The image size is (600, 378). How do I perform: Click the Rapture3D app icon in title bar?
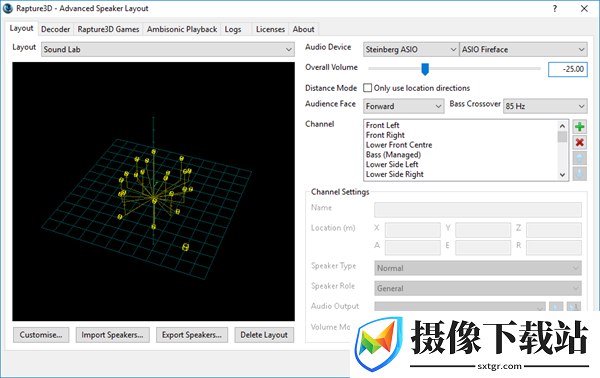[x=8, y=8]
